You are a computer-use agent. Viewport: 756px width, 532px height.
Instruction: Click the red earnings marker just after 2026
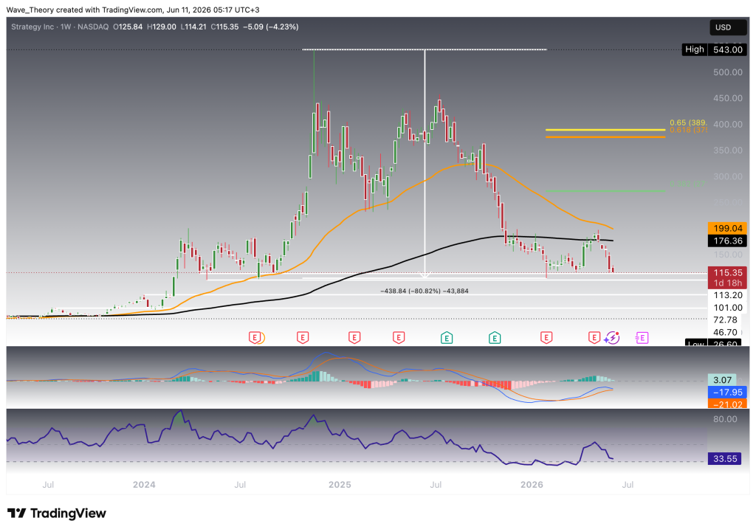(546, 338)
